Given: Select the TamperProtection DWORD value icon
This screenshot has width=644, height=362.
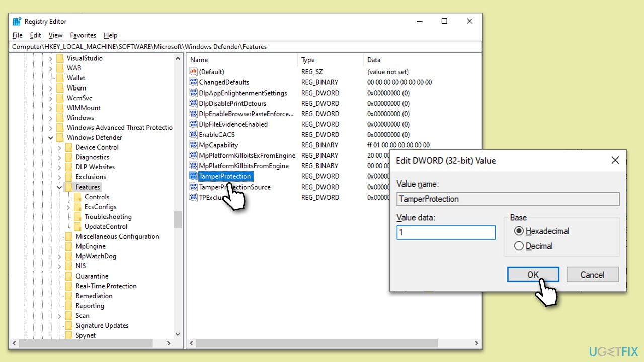Looking at the screenshot, I should (x=193, y=176).
